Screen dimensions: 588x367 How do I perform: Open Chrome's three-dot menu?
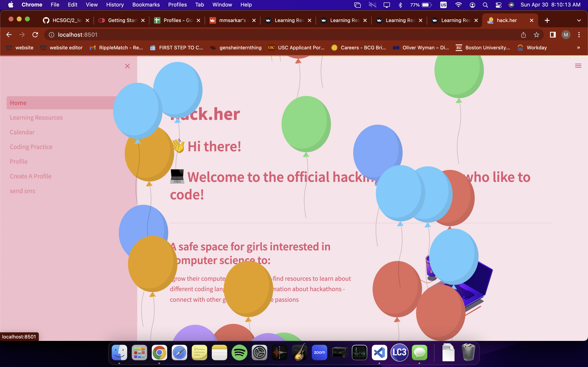click(579, 35)
